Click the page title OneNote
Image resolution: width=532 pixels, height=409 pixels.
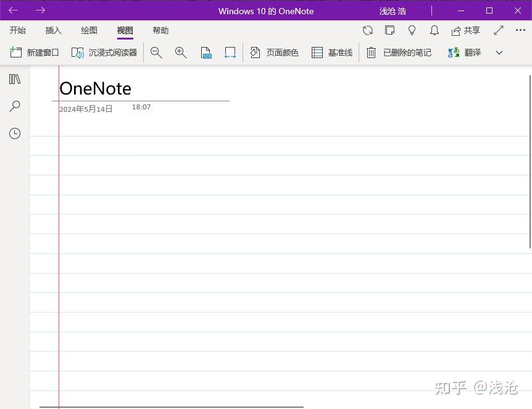[95, 89]
